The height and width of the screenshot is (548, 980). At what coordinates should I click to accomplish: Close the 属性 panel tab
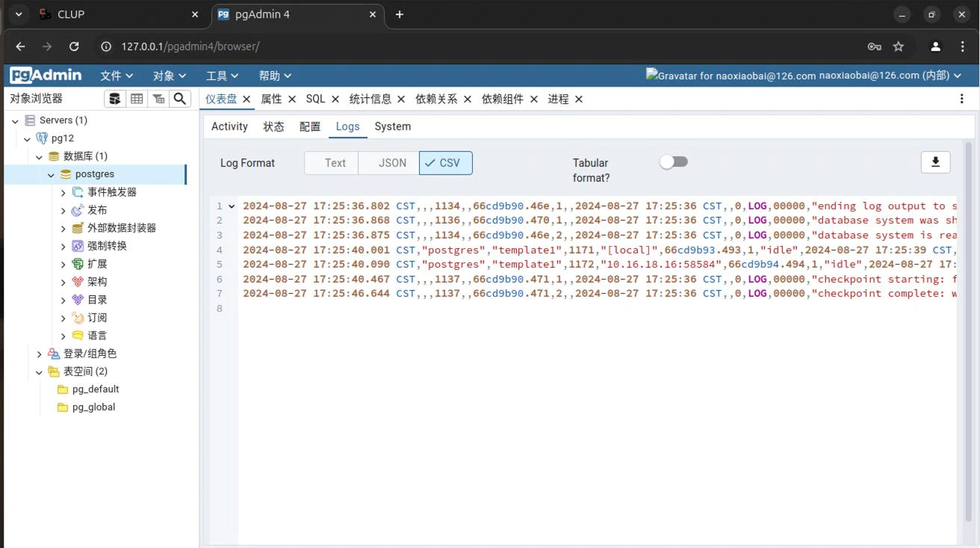292,99
